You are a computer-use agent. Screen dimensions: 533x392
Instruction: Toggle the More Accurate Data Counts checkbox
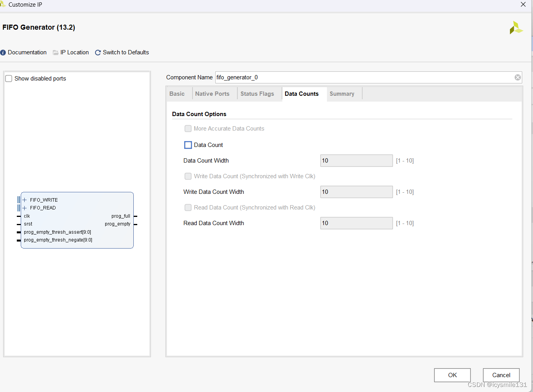pos(188,129)
